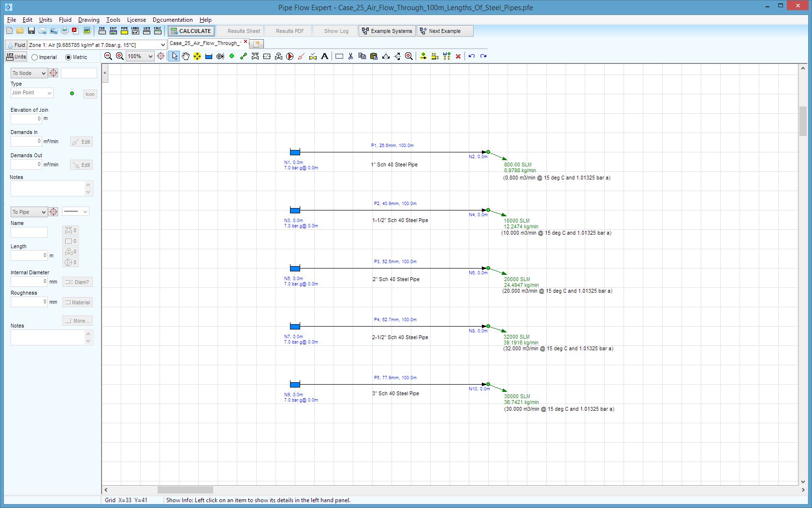The width and height of the screenshot is (812, 508).
Task: Click the scissors cut icon
Action: pyautogui.click(x=351, y=56)
